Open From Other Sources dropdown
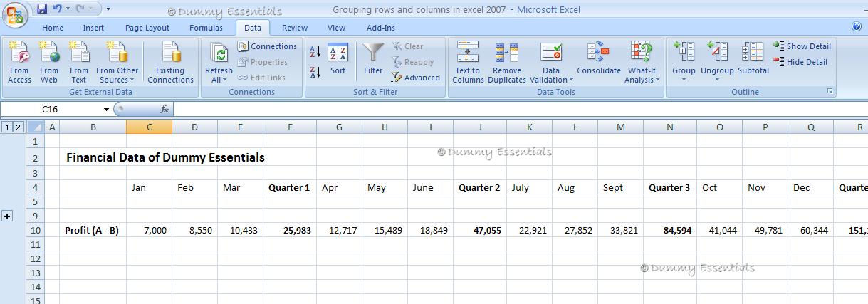 [x=117, y=62]
